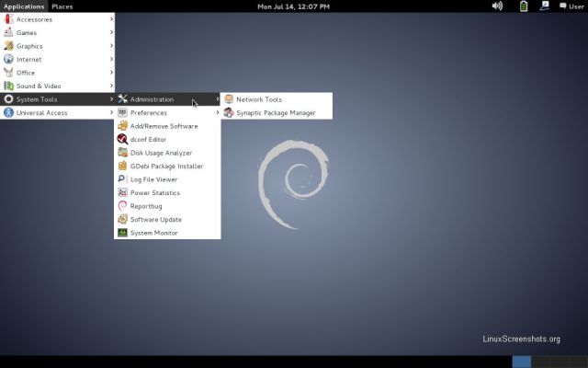Viewport: 588px width, 368px height.
Task: Click the Sound & Video icon
Action: point(8,86)
